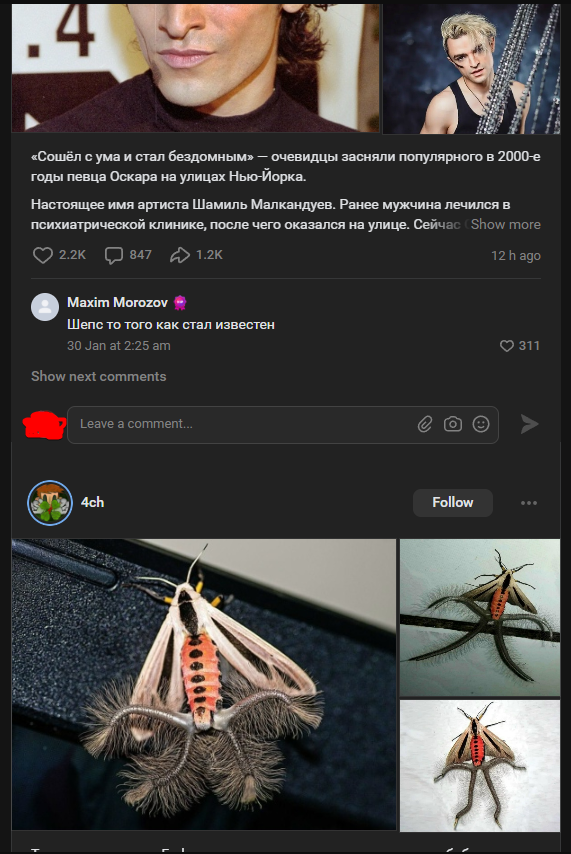Expand post text with Show more
The image size is (571, 854).
tap(506, 224)
